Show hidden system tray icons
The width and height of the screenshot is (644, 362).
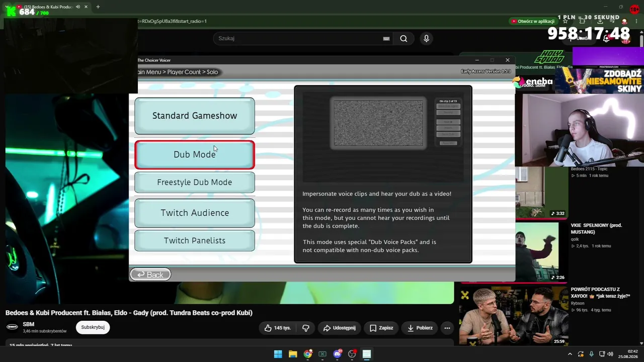(x=570, y=354)
